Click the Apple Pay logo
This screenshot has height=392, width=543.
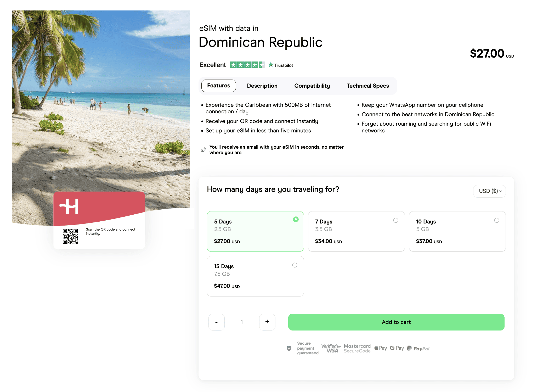380,348
